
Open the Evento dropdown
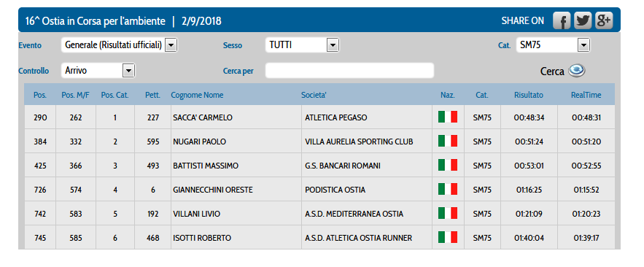point(119,44)
